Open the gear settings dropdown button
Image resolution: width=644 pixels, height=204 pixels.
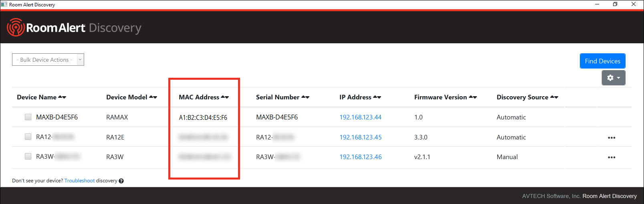[x=613, y=78]
